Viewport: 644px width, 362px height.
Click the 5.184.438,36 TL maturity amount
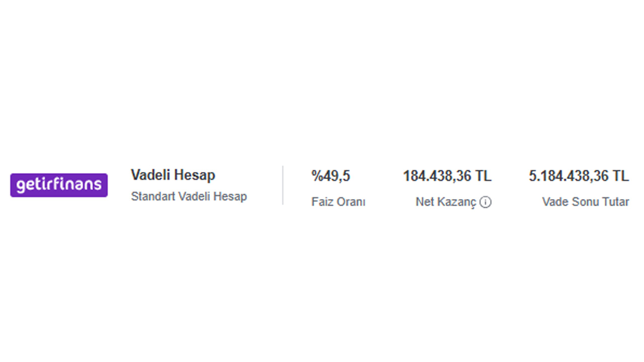tap(579, 176)
